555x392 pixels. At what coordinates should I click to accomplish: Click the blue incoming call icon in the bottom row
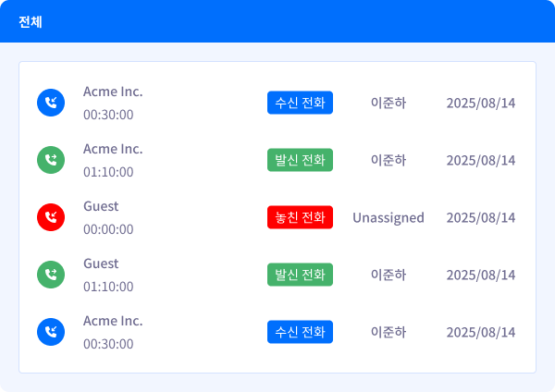[x=50, y=332]
